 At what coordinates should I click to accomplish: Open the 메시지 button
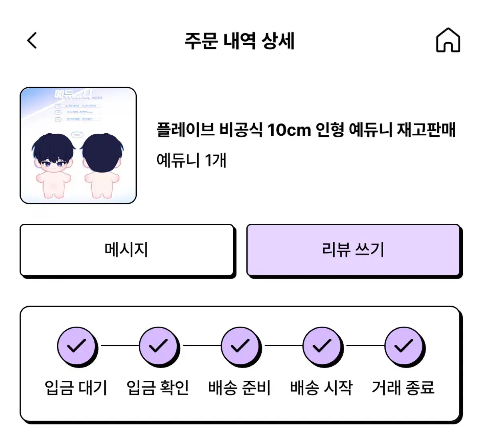click(126, 250)
